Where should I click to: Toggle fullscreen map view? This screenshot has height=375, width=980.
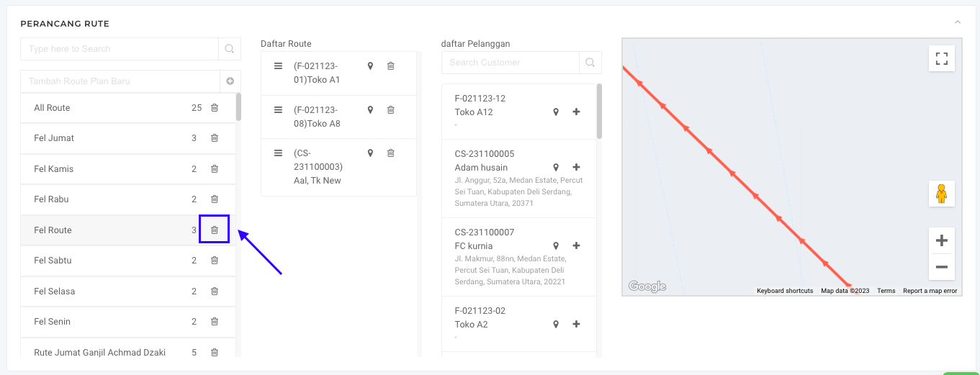(941, 58)
